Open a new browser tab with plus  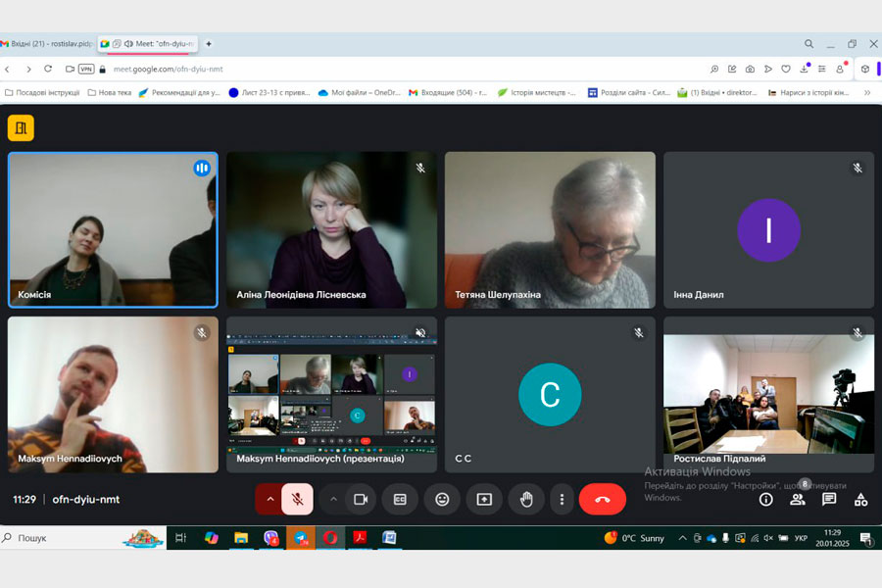tap(209, 44)
